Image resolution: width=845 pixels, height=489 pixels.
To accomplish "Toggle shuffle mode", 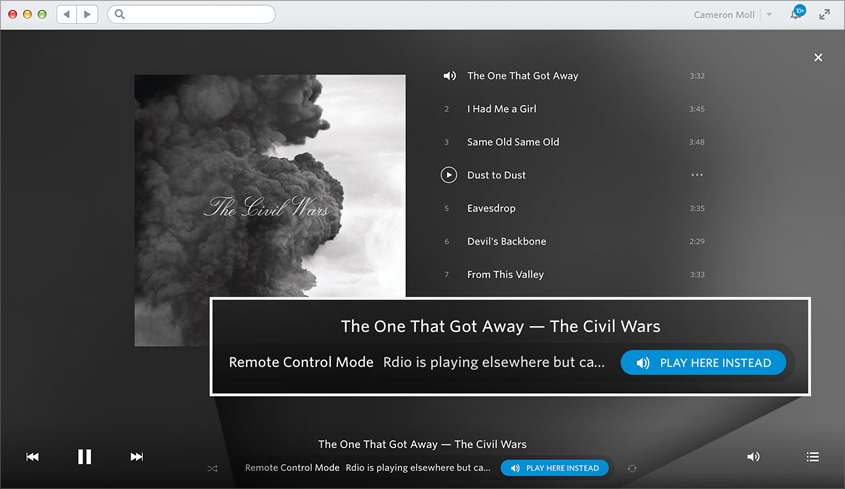I will [213, 469].
